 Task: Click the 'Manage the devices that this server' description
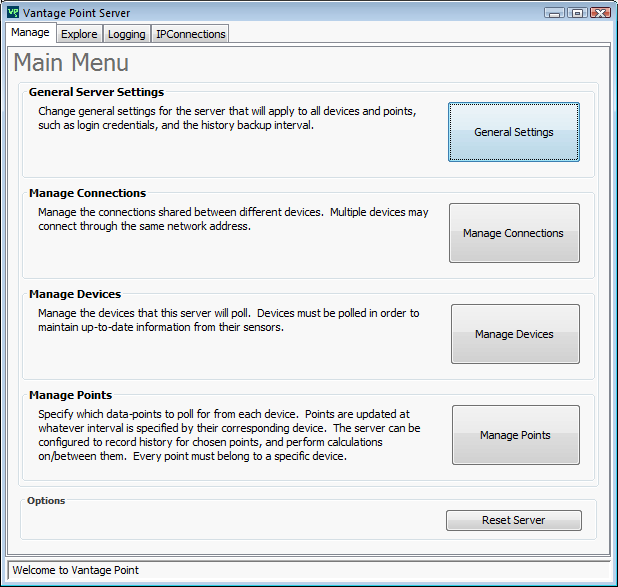229,320
